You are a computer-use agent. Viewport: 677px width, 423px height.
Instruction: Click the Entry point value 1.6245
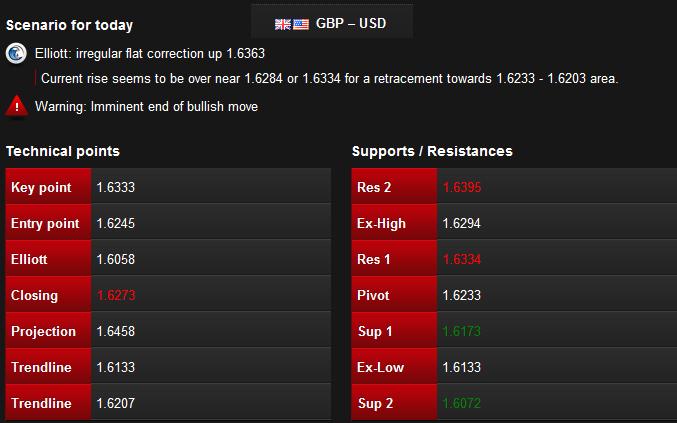click(x=116, y=223)
